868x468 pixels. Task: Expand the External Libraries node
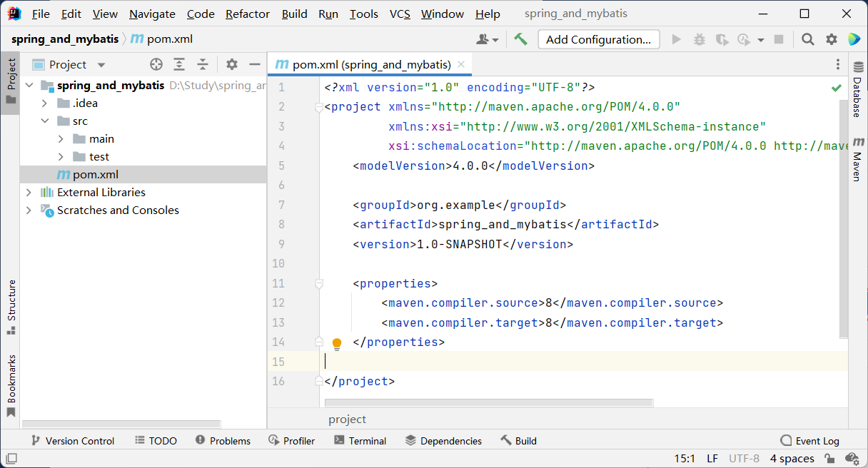point(29,193)
